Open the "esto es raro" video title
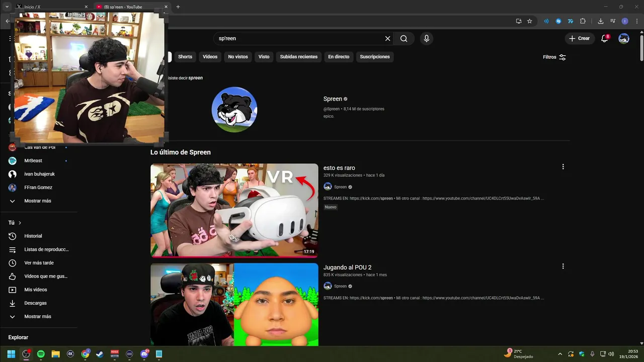644x362 pixels. click(339, 168)
